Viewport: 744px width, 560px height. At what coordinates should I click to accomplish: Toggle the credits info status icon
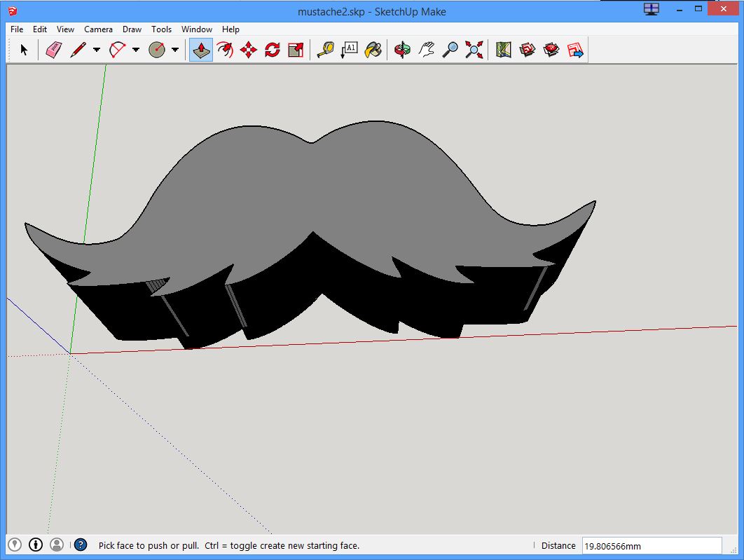[36, 545]
